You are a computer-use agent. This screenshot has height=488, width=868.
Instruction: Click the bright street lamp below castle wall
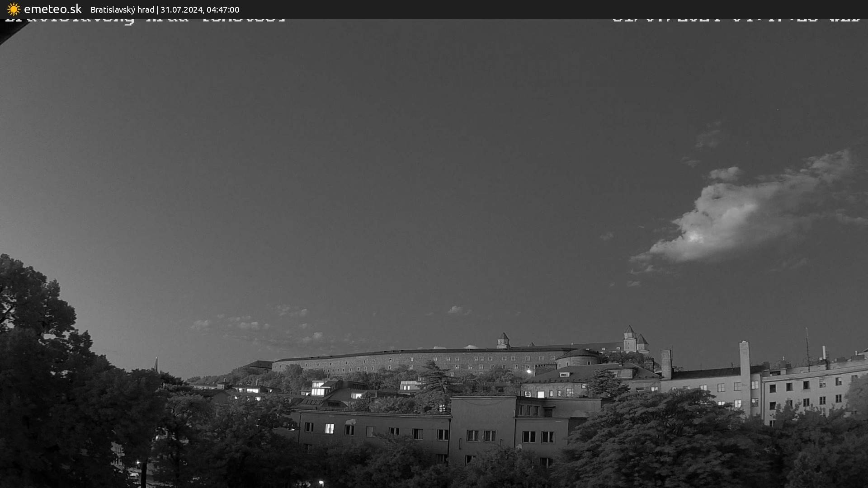[529, 371]
